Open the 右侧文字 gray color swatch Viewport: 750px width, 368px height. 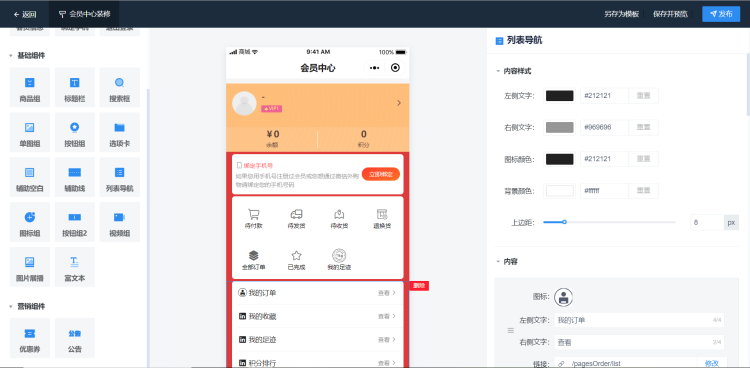point(560,127)
